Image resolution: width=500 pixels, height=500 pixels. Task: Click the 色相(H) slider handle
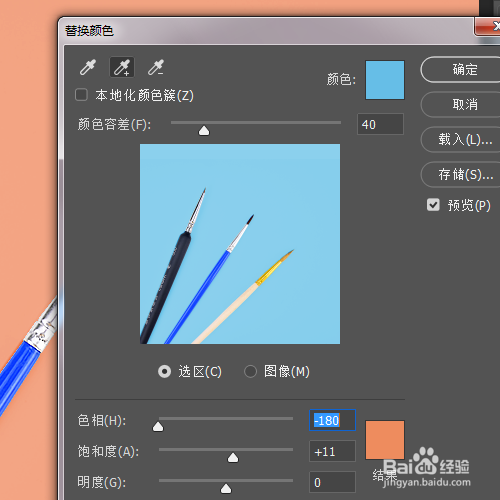[158, 427]
